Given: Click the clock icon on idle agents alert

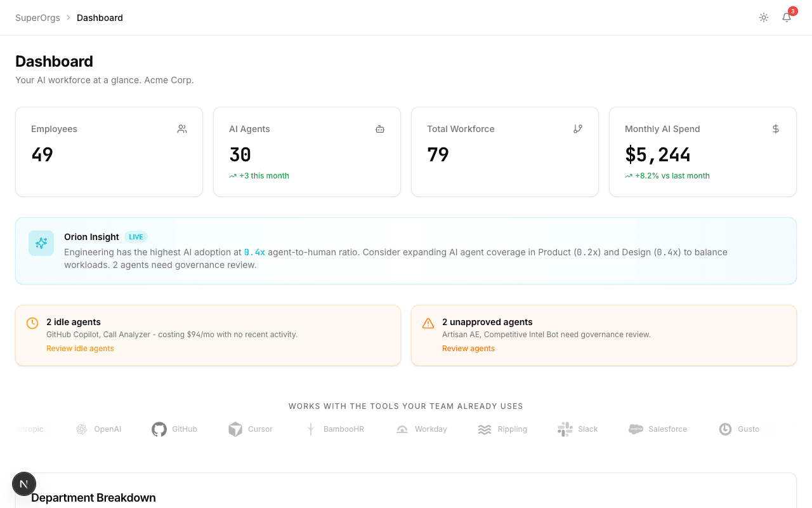Looking at the screenshot, I should [x=32, y=323].
